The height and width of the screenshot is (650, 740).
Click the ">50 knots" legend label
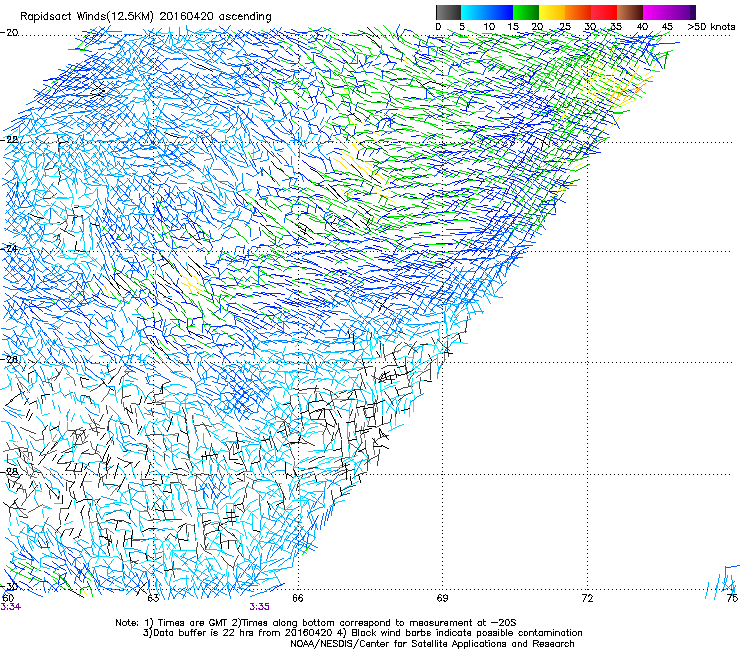click(711, 27)
